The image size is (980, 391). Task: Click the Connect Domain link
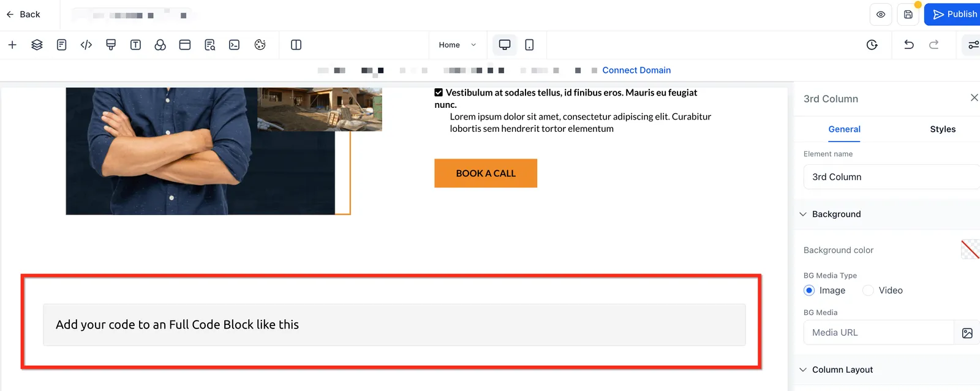coord(636,70)
